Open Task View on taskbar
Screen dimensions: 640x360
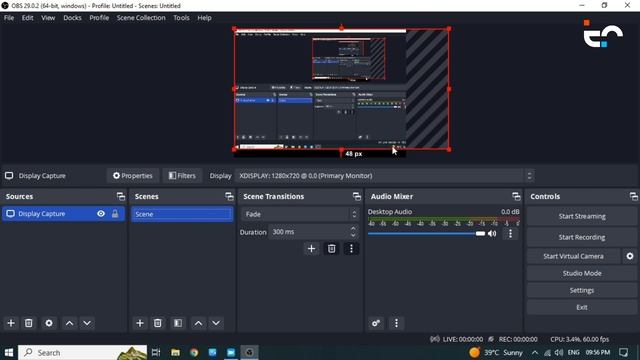tap(156, 353)
